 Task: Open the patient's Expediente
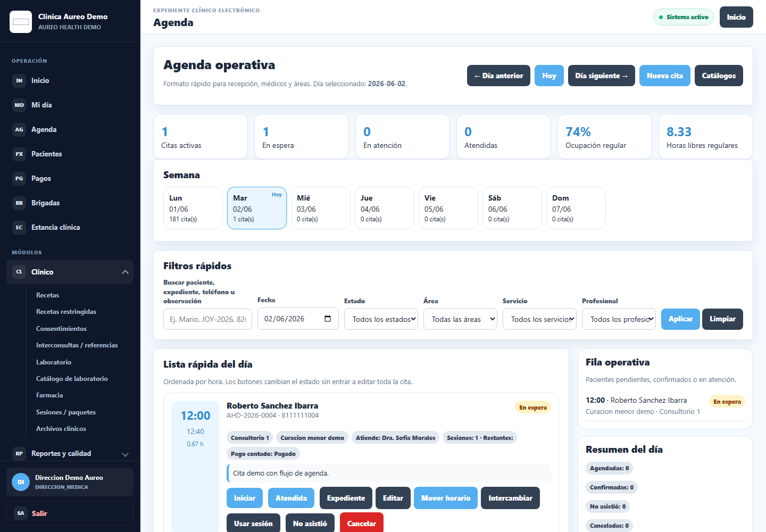click(346, 498)
